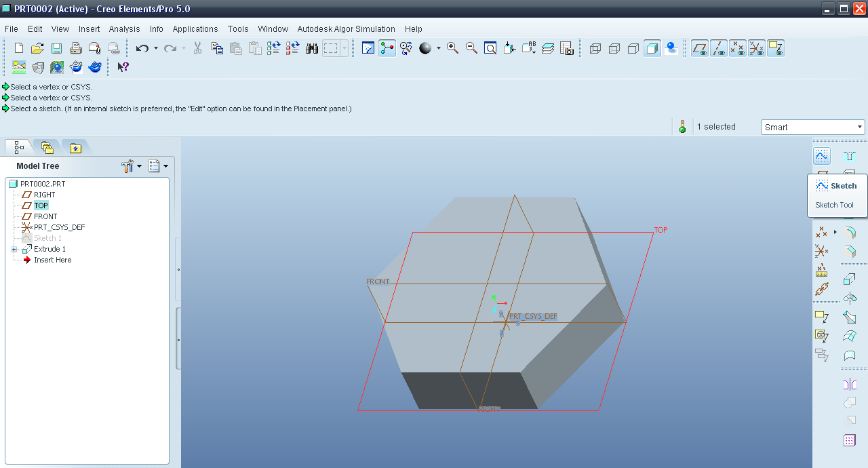Click the Undo arrow button
The width and height of the screenshot is (868, 468).
(142, 48)
